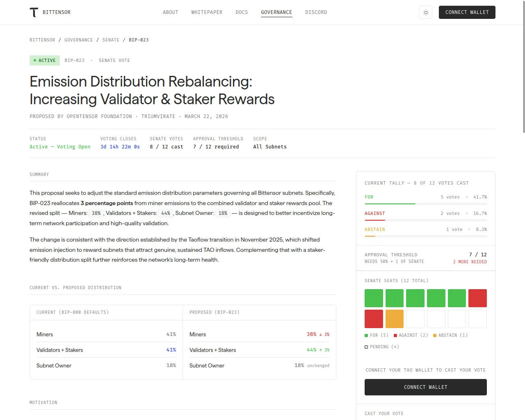Screen dimensions: 525x420
Task: Open the About page in navigation
Action: point(170,12)
